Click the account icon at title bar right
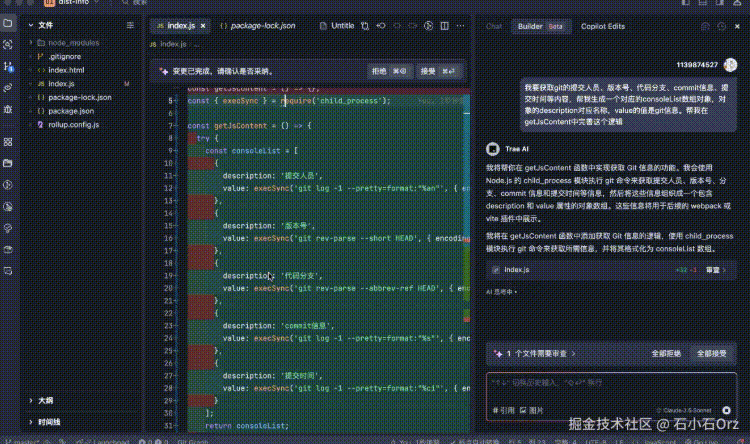750x444 pixels. tap(737, 2)
